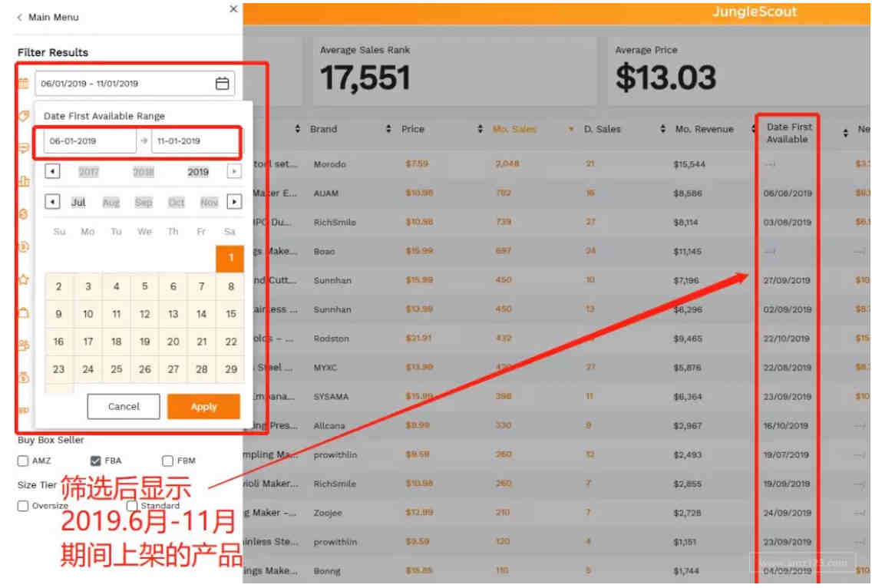Select the price tag filter icon in the sidebar

(x=23, y=116)
